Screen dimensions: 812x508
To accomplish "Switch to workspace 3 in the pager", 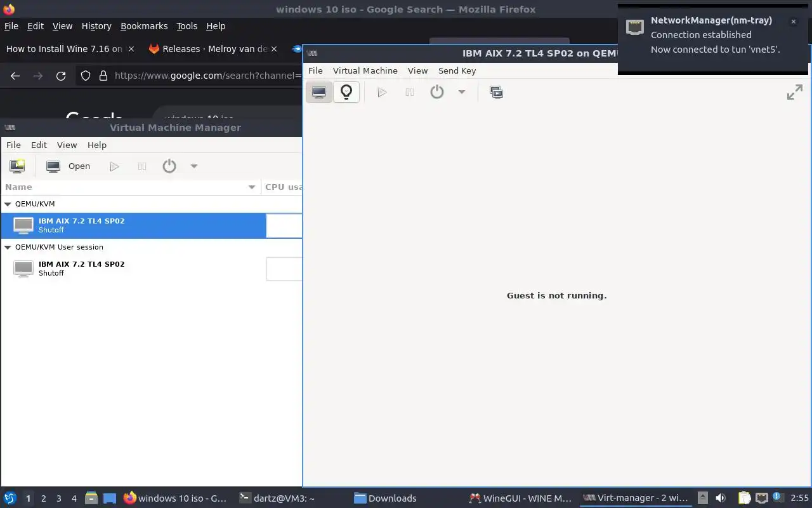I will coord(58,498).
